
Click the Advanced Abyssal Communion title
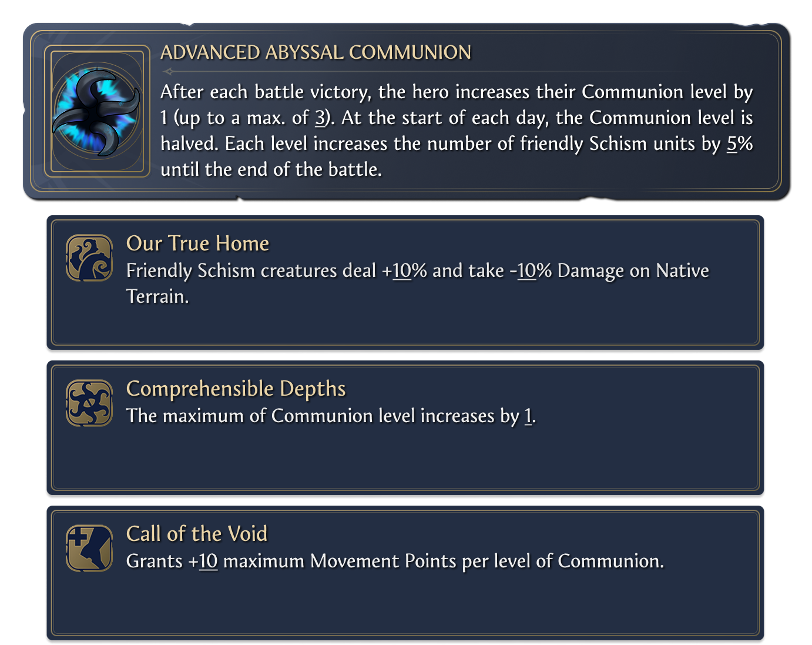pos(316,52)
